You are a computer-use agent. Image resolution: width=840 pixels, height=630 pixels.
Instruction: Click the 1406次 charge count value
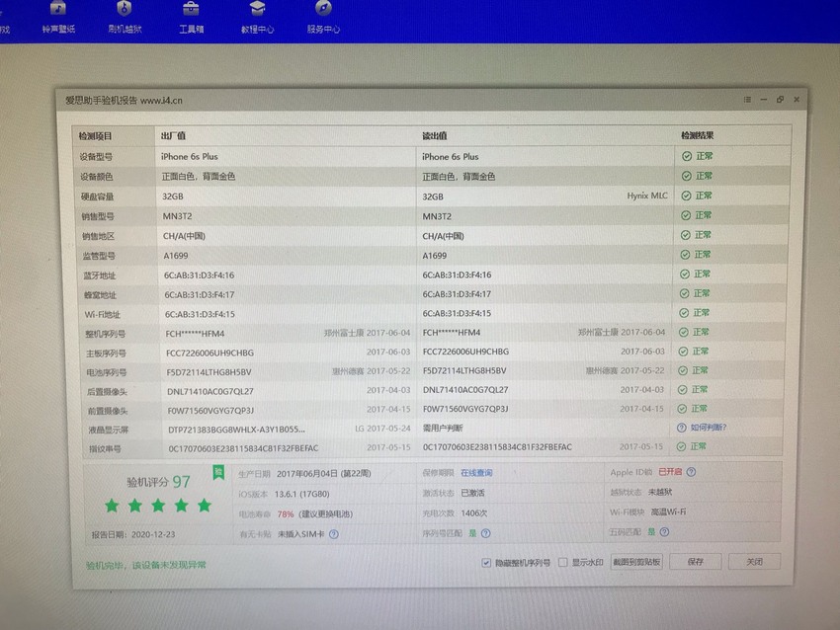click(473, 512)
